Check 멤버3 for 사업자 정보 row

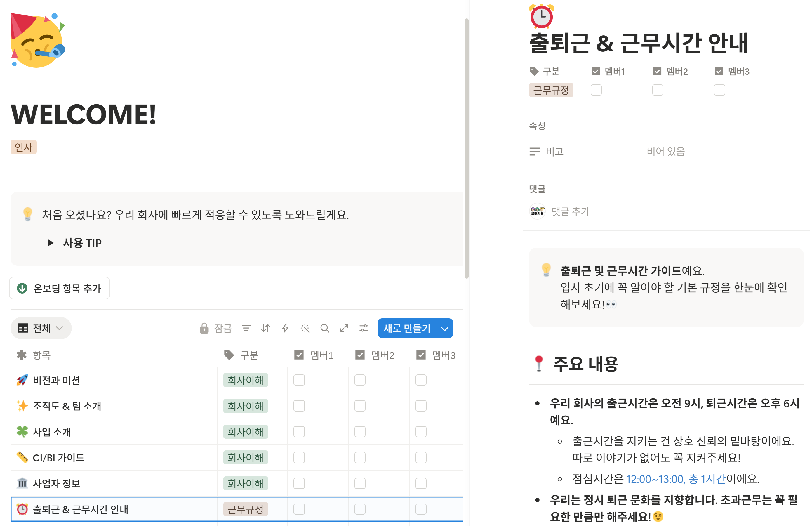pos(421,483)
